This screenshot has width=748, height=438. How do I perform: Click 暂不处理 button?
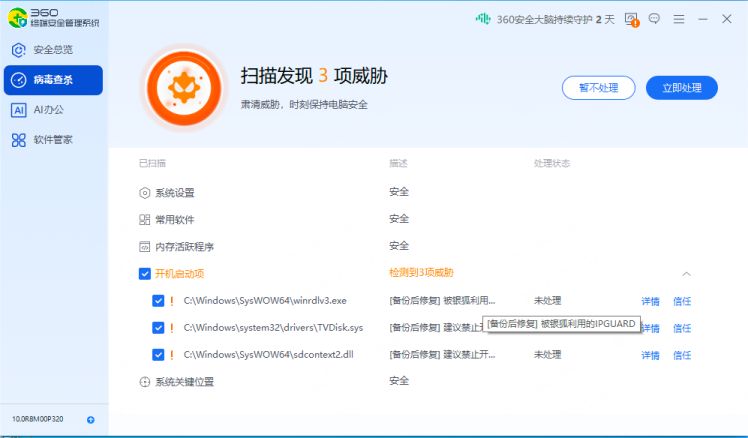(598, 88)
